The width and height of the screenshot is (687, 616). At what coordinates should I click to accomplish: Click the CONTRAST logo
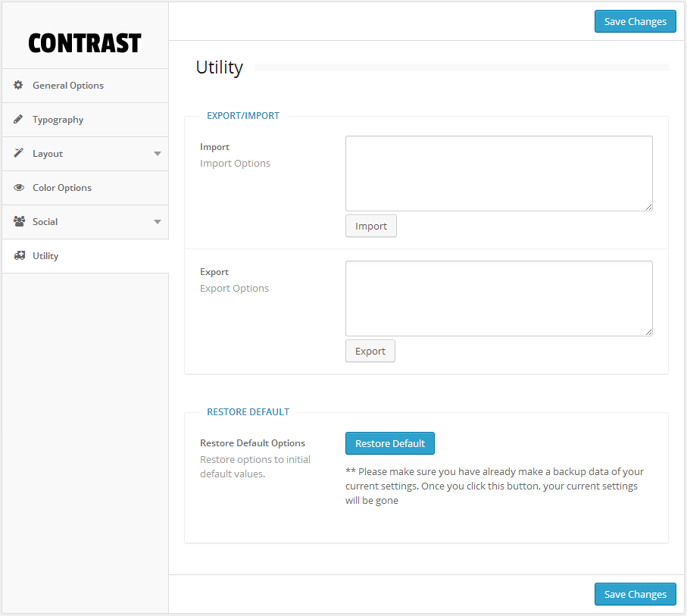click(85, 43)
